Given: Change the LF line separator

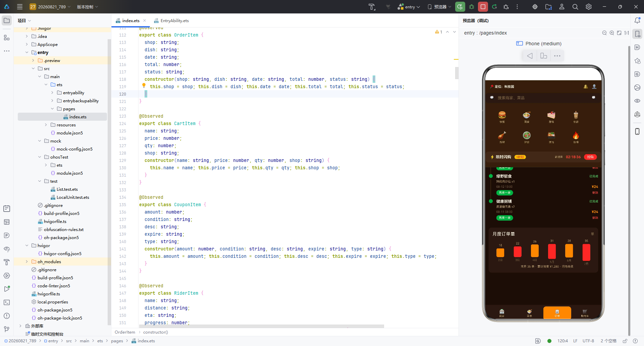Looking at the screenshot, I should pyautogui.click(x=575, y=341).
